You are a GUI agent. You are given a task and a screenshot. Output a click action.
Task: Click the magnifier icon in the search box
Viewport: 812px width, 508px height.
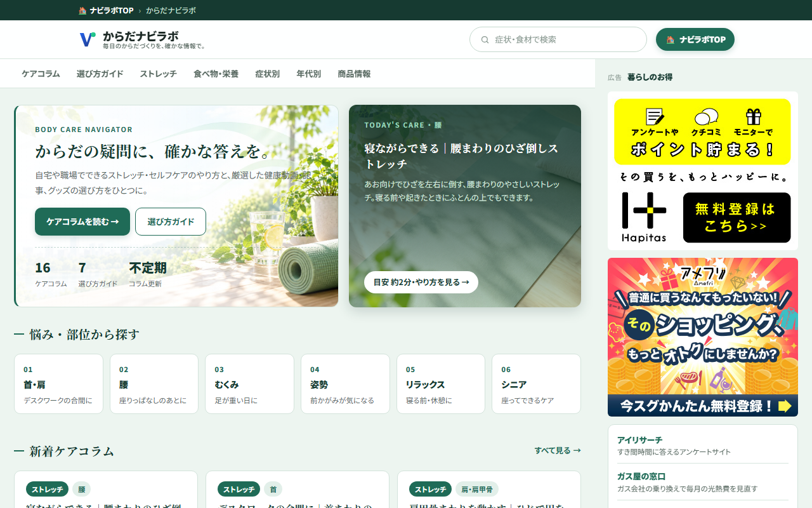(x=485, y=39)
